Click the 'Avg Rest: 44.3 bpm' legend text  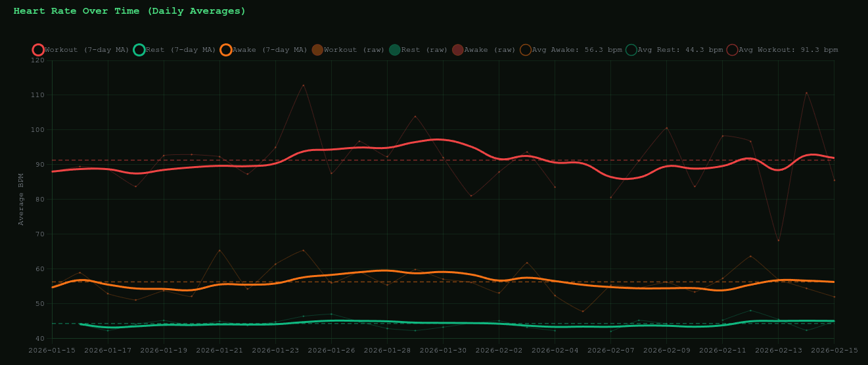pos(680,50)
